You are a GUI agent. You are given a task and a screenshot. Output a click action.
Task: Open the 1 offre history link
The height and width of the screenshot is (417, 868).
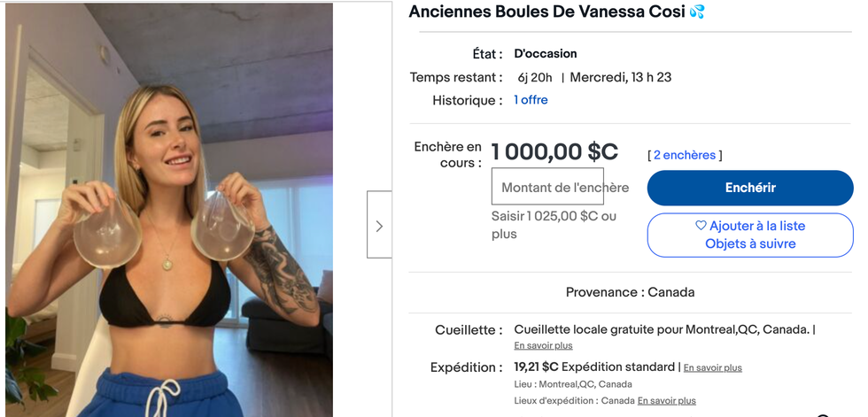(531, 100)
